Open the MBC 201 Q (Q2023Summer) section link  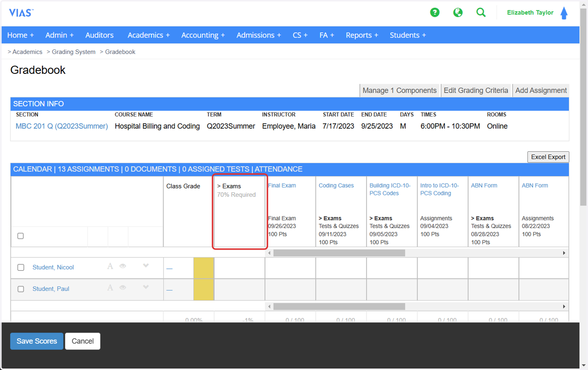(62, 126)
